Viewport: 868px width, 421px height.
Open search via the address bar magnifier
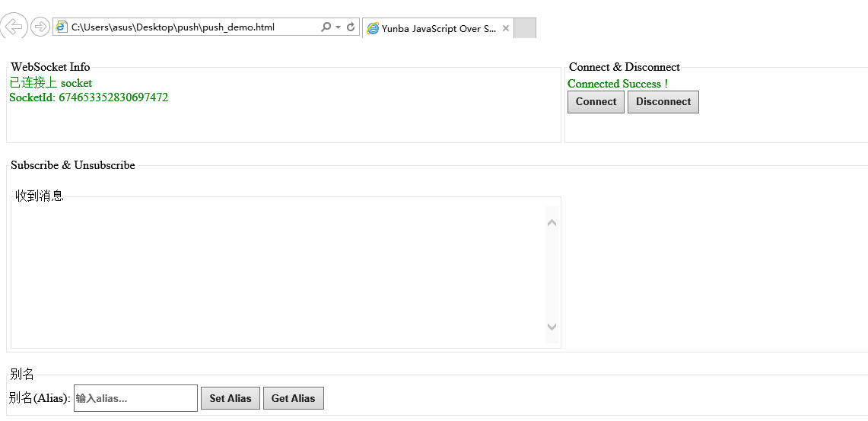coord(326,27)
